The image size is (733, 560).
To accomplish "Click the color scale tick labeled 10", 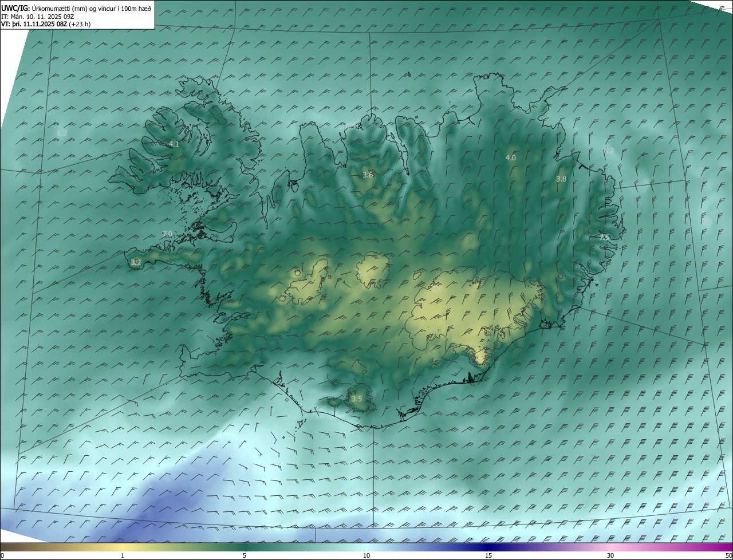I will (x=366, y=556).
